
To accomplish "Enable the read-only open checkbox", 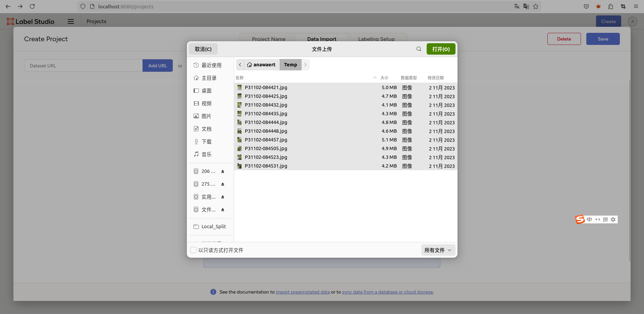I will click(x=194, y=250).
